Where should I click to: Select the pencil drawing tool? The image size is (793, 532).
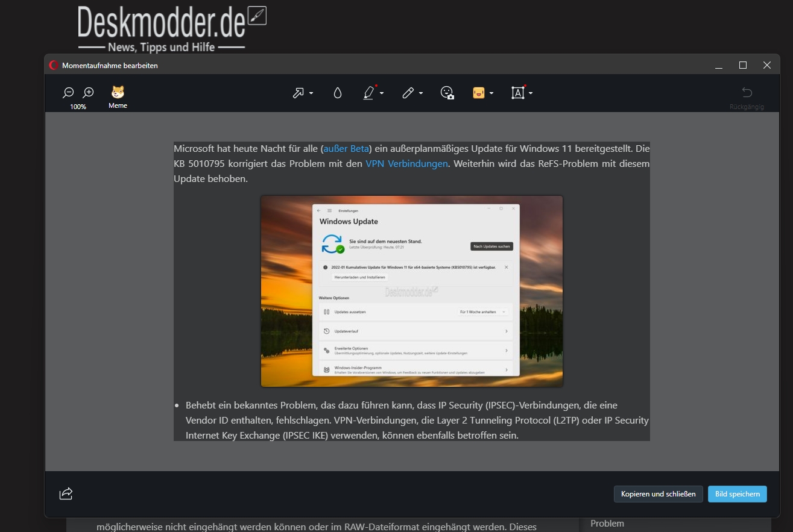point(408,93)
